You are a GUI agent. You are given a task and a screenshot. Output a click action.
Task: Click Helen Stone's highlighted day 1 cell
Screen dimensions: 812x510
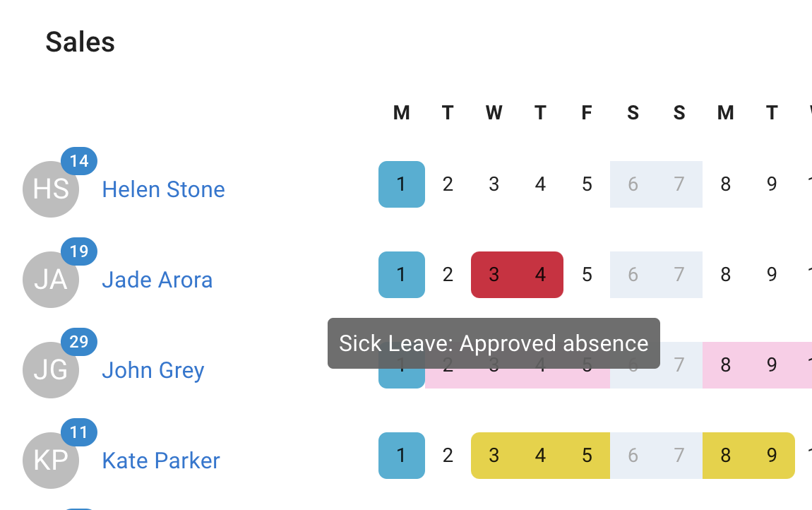point(402,184)
